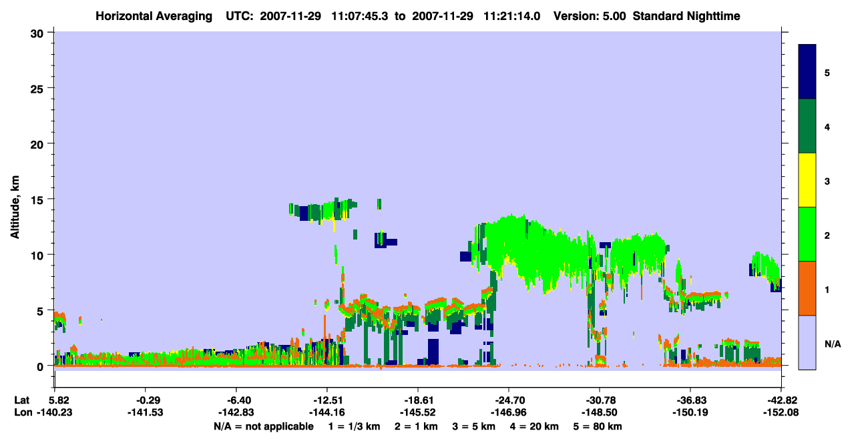
Task: Click the orange level 1 colorbar segment
Action: coord(807,288)
